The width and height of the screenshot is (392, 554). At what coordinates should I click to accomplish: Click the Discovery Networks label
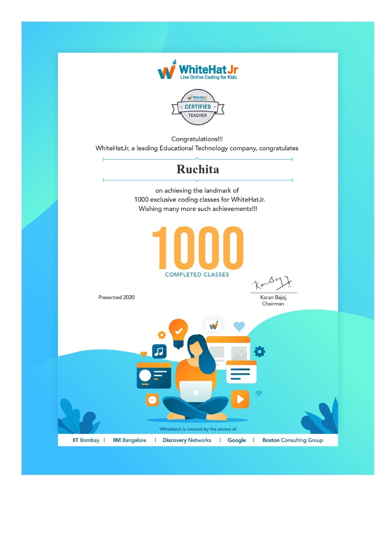coord(187,440)
